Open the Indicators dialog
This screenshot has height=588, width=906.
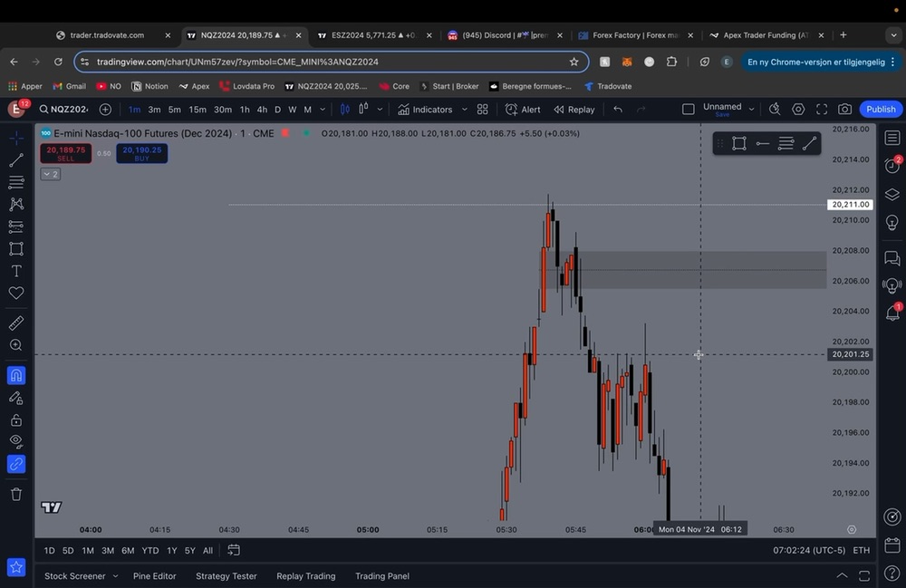425,109
